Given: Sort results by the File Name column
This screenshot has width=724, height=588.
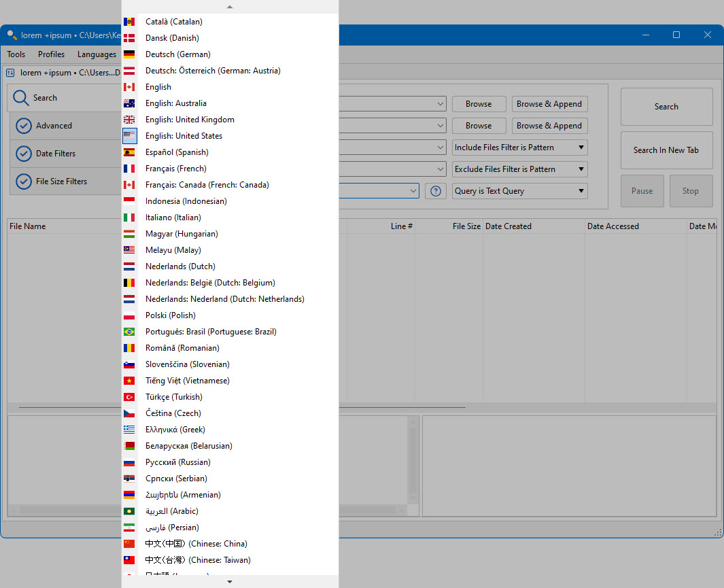Looking at the screenshot, I should pos(64,226).
